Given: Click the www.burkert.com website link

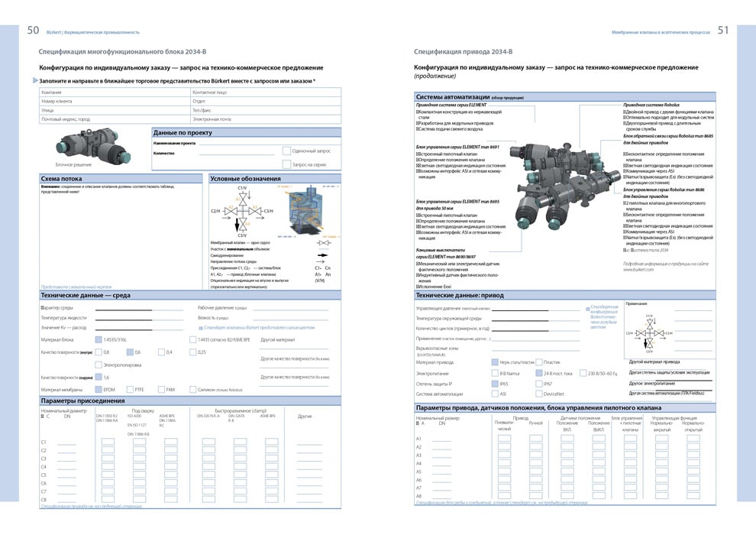Looking at the screenshot, I should click(643, 270).
